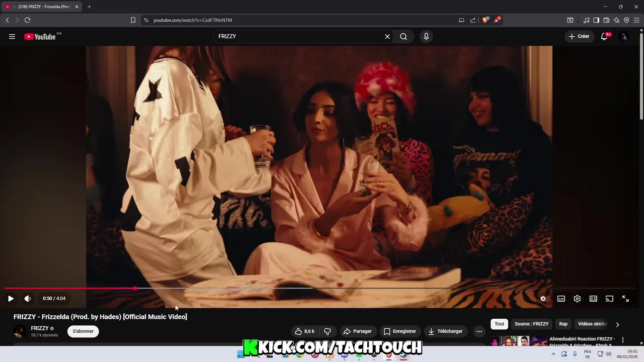Bookmark this page
Viewport: 644px width, 362px height.
pyautogui.click(x=133, y=20)
